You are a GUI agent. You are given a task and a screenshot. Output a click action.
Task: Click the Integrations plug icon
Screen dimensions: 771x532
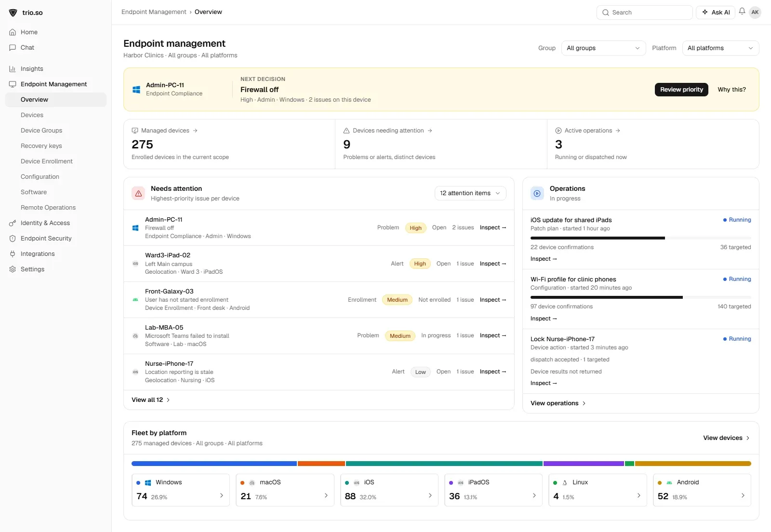(x=13, y=254)
